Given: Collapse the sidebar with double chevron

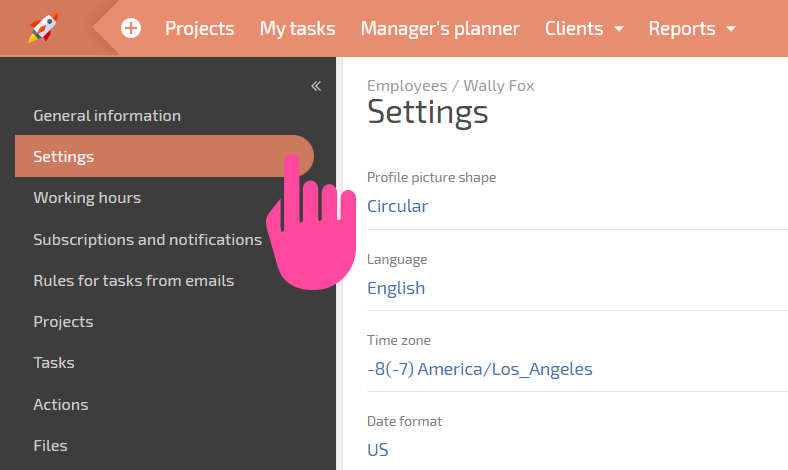Looking at the screenshot, I should tap(316, 86).
